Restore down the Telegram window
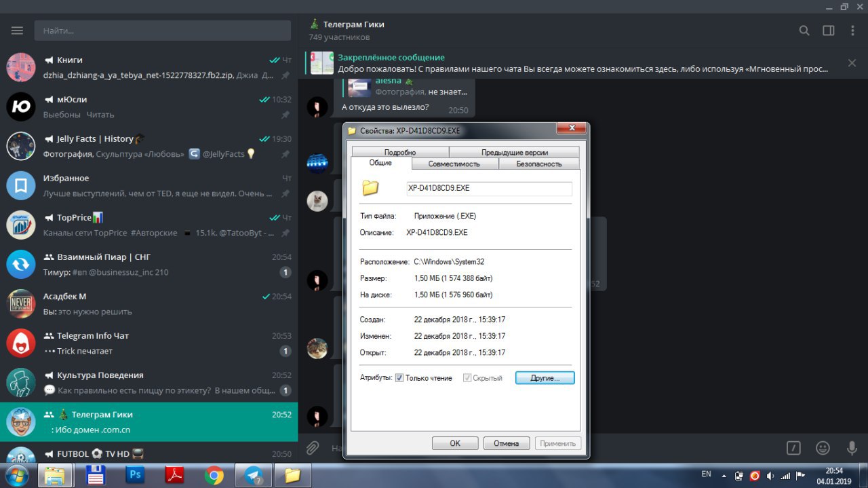The height and width of the screenshot is (488, 868). [844, 6]
